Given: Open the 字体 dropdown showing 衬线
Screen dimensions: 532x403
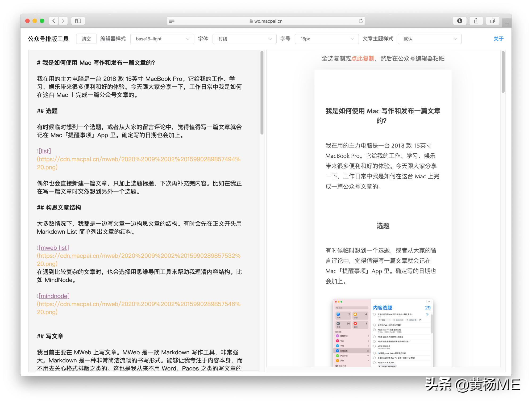Looking at the screenshot, I should (244, 39).
